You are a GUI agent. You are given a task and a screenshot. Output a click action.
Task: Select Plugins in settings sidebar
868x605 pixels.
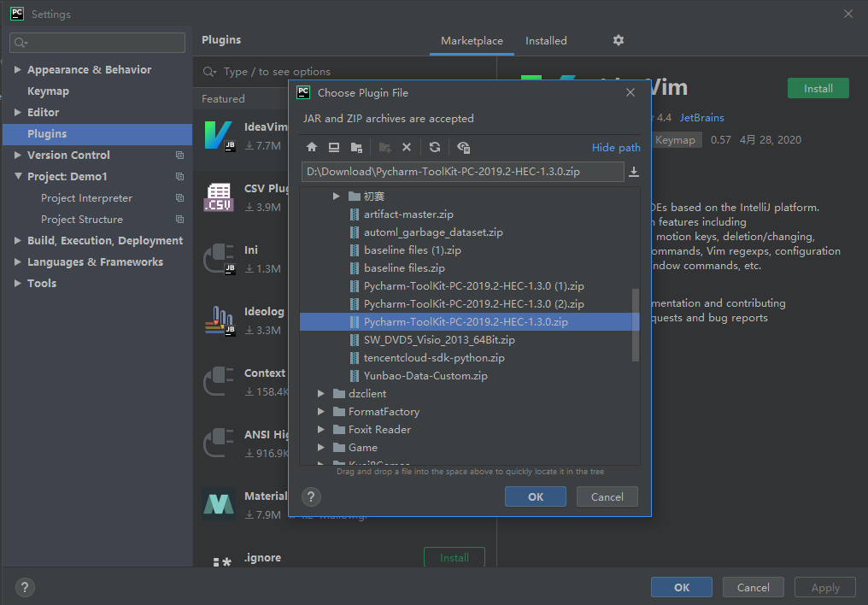pyautogui.click(x=97, y=134)
